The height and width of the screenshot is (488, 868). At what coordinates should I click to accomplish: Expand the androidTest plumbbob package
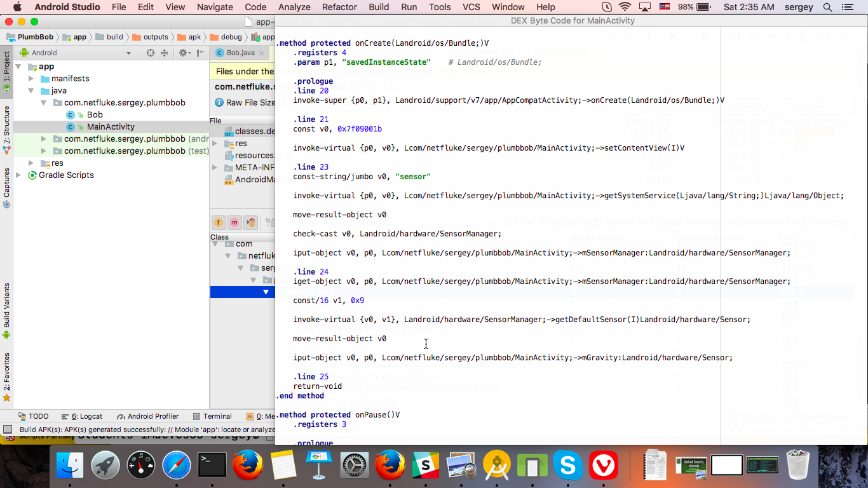[x=43, y=139]
